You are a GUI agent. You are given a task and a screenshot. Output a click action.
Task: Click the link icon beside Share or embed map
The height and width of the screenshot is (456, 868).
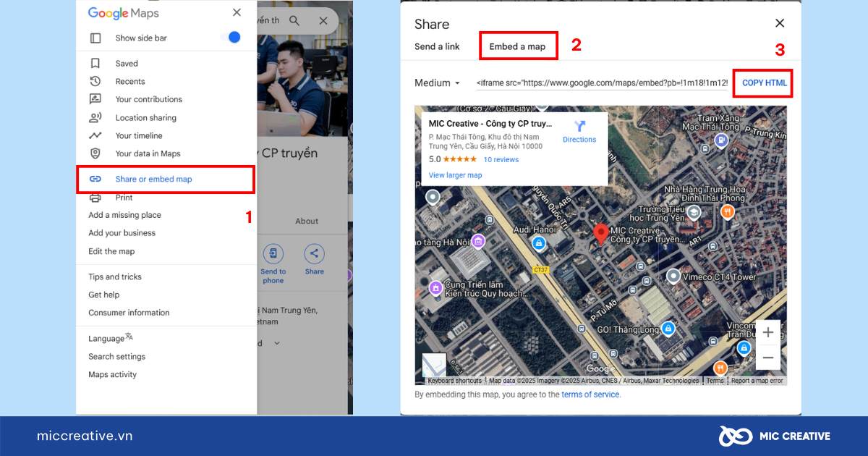coord(95,179)
